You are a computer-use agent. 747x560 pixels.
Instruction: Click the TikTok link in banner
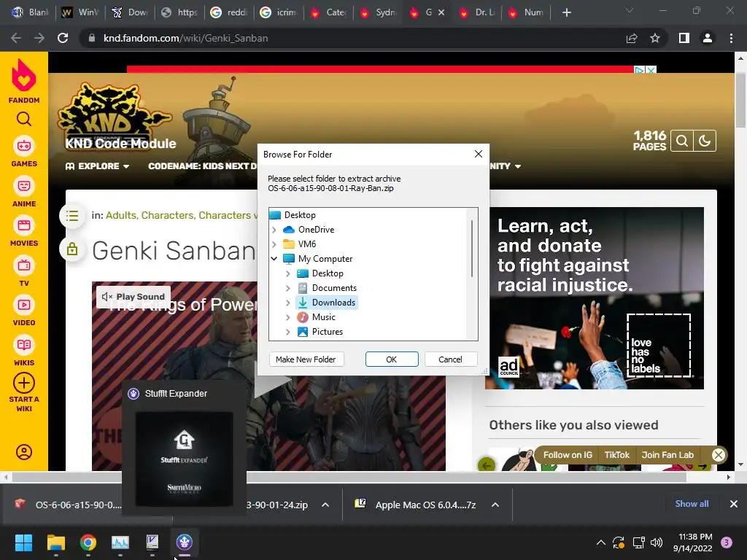pyautogui.click(x=617, y=455)
